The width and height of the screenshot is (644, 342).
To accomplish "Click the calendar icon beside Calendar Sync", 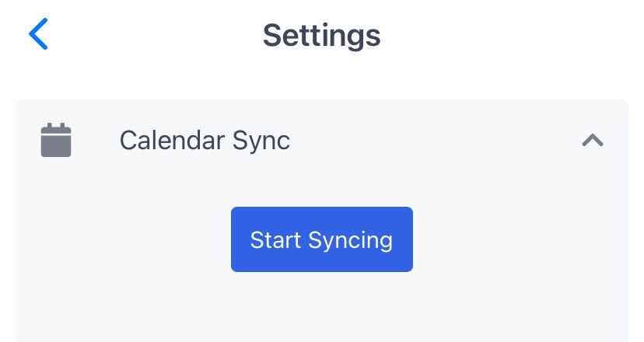I will 56,140.
